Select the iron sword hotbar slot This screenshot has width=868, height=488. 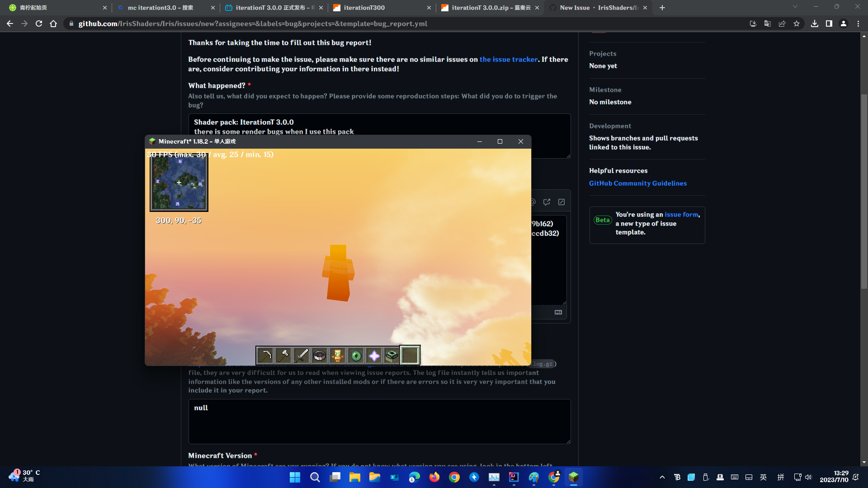(302, 356)
